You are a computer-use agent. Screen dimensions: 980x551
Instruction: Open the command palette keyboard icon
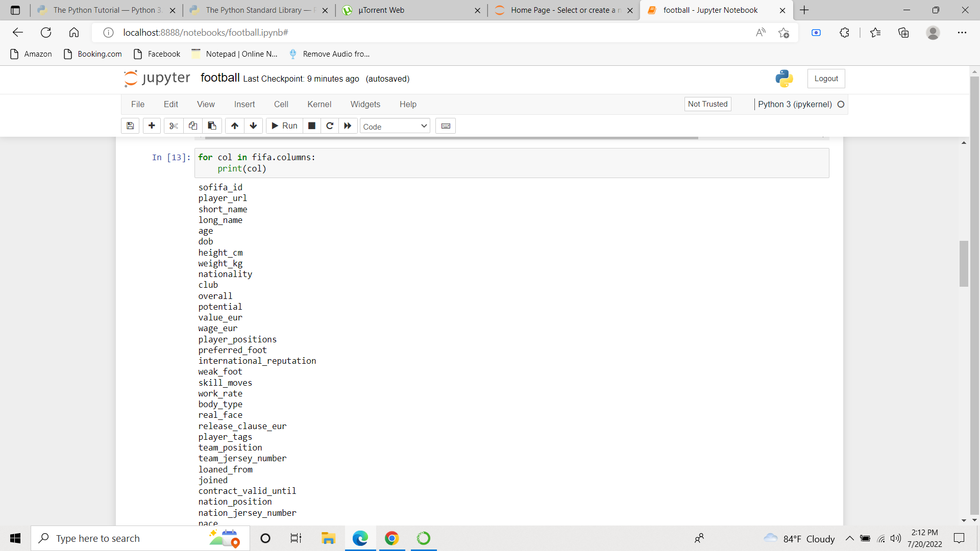pos(446,126)
